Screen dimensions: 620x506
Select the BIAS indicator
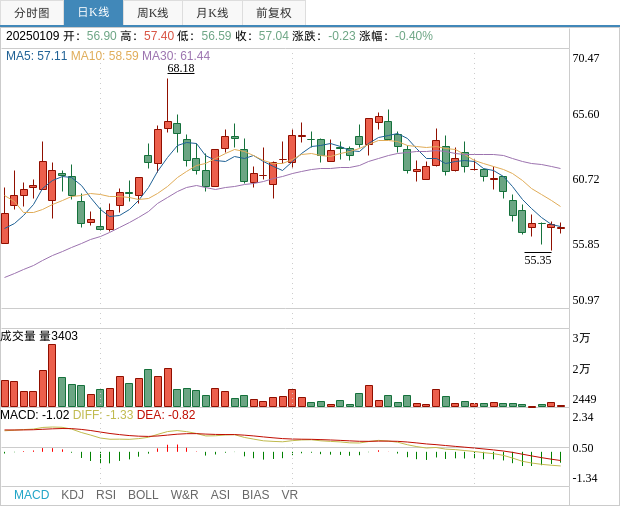tap(255, 495)
